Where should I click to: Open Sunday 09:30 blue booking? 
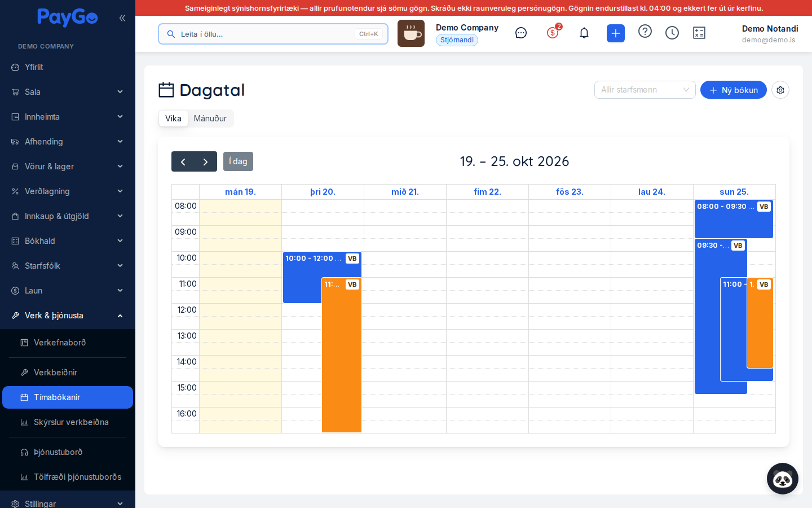[707, 316]
